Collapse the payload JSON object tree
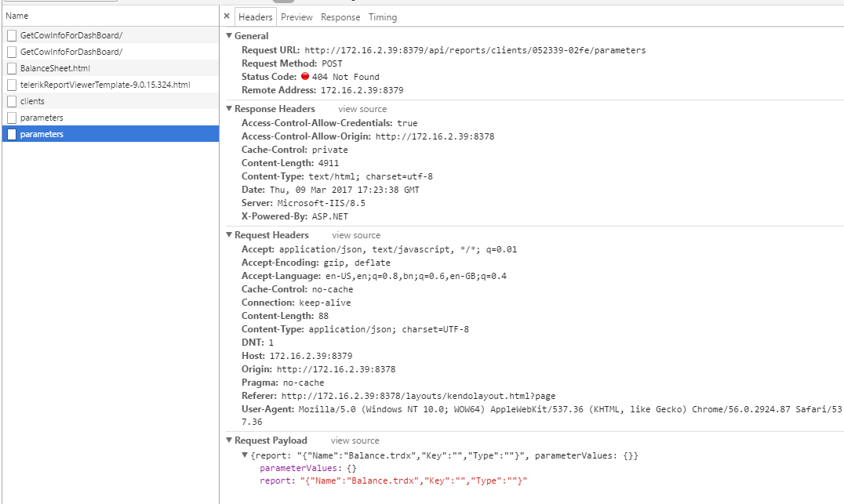This screenshot has width=844, height=504. click(x=246, y=455)
